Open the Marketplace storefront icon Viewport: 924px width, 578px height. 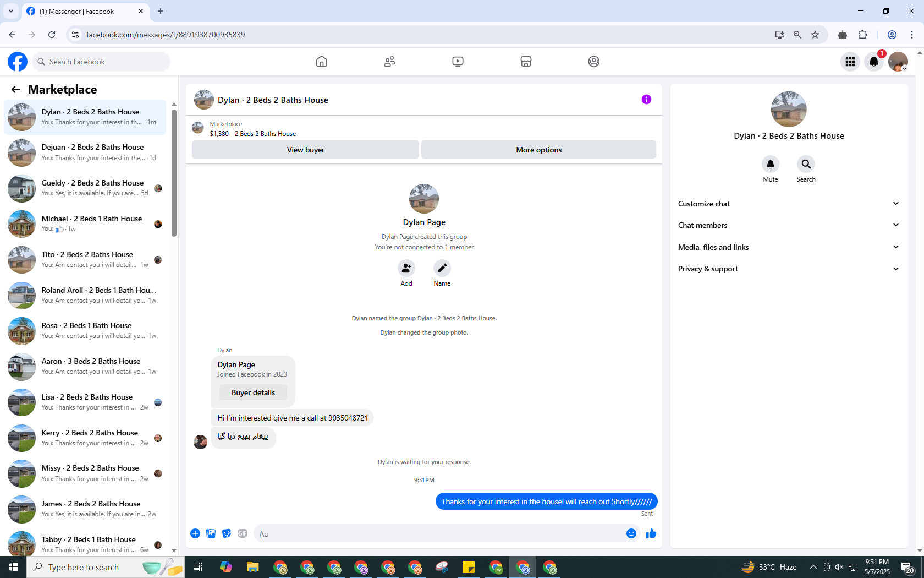[x=526, y=62]
